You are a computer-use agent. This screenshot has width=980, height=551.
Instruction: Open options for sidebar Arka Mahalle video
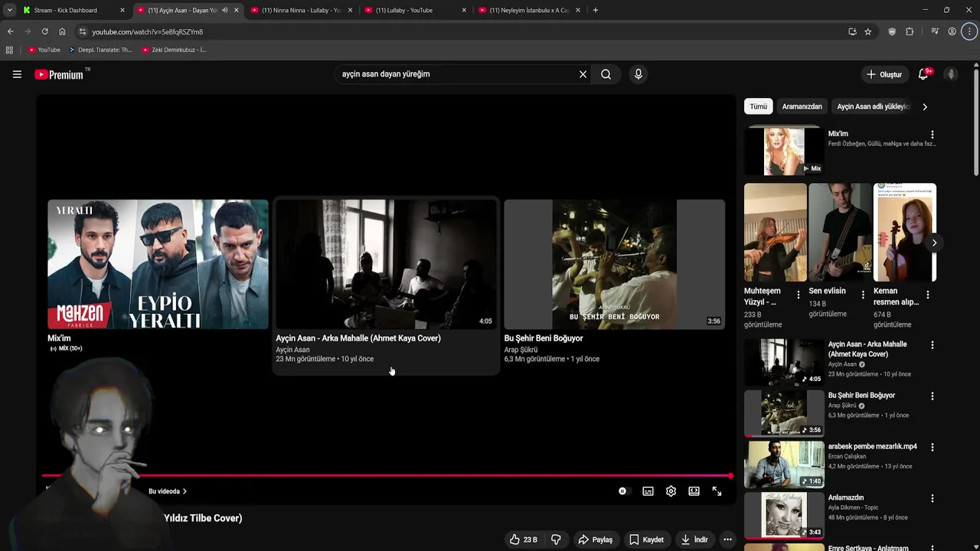click(932, 345)
